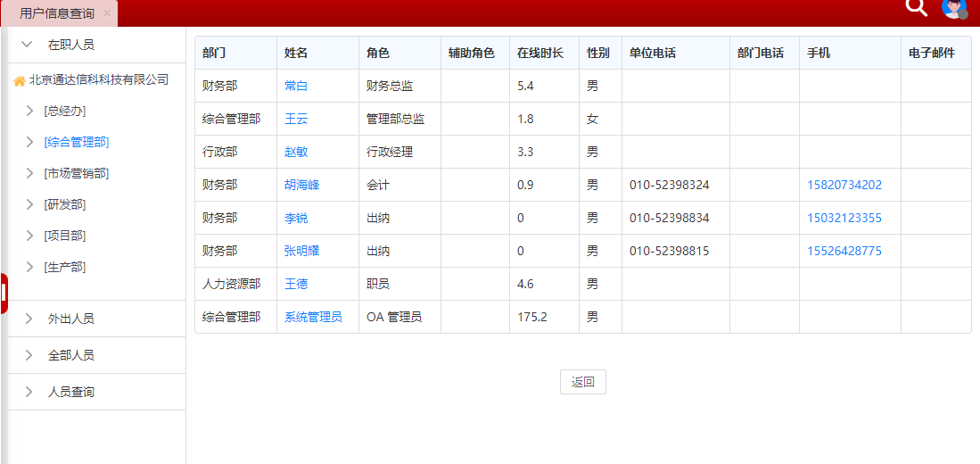
Task: Expand the [市场营销部] tree arrow
Action: tap(29, 173)
